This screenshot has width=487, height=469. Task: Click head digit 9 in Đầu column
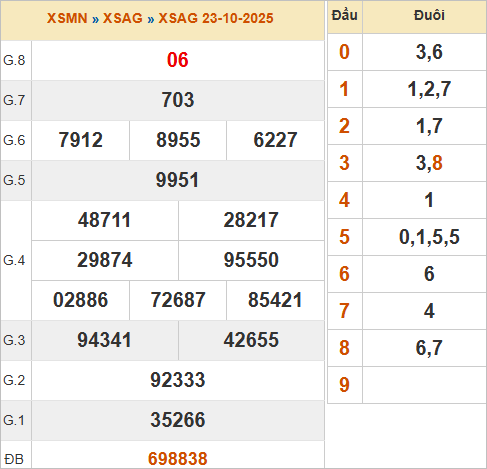click(344, 385)
